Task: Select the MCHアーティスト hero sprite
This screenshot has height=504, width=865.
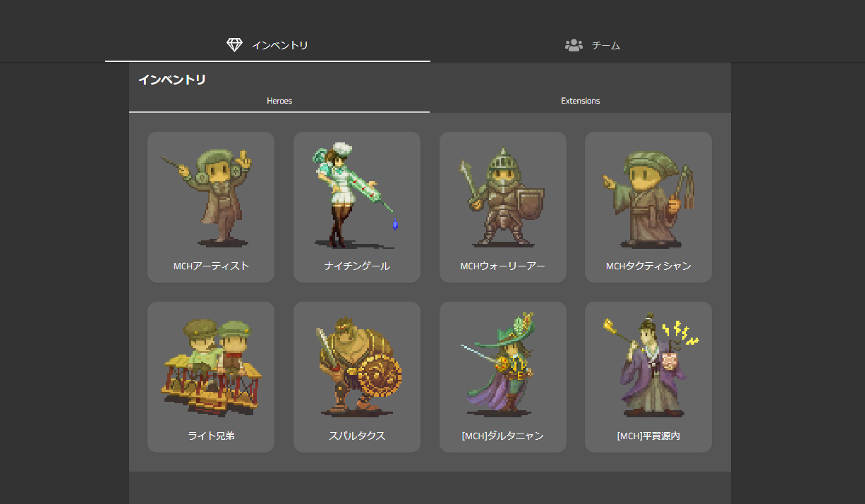Action: click(211, 197)
